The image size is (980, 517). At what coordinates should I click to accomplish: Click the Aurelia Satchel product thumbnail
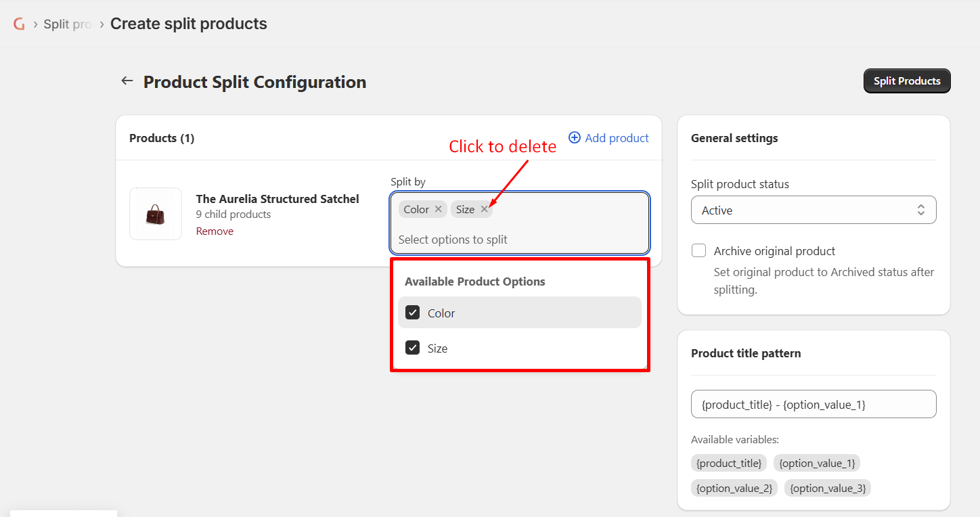[x=156, y=214]
